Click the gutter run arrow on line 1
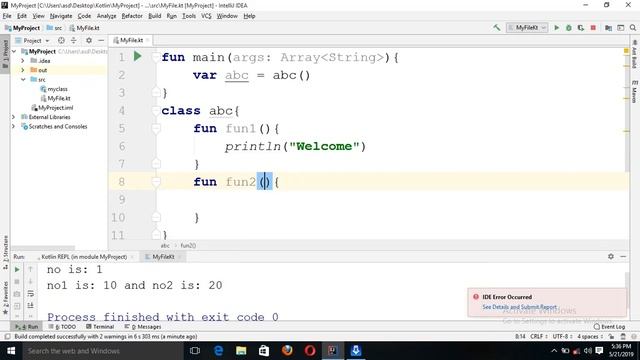640x360 pixels. pyautogui.click(x=138, y=56)
